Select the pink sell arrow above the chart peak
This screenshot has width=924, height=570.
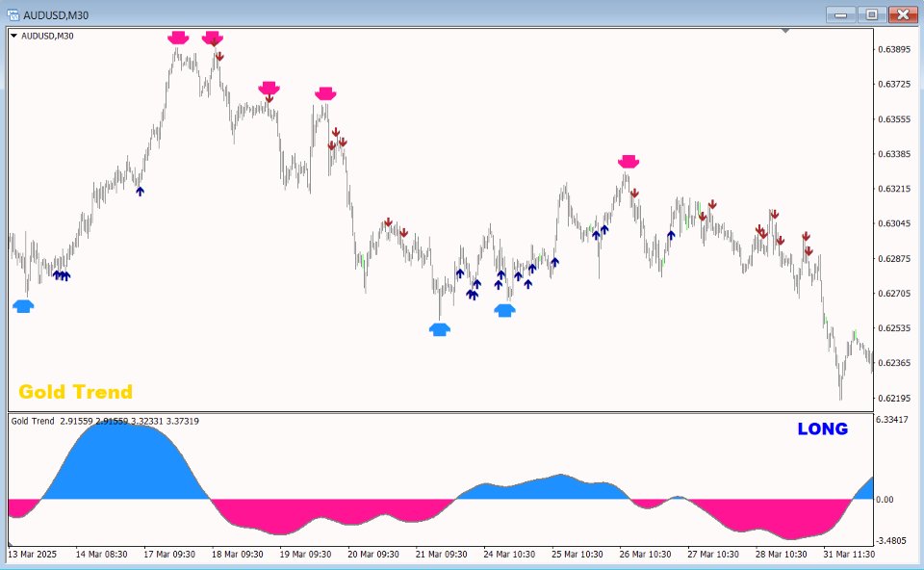pos(177,37)
